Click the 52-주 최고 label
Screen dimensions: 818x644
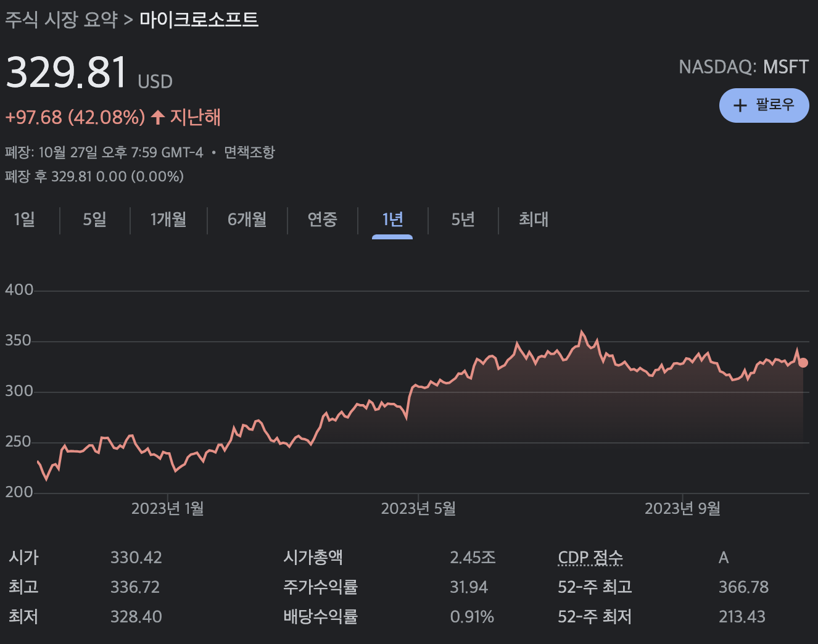[595, 587]
